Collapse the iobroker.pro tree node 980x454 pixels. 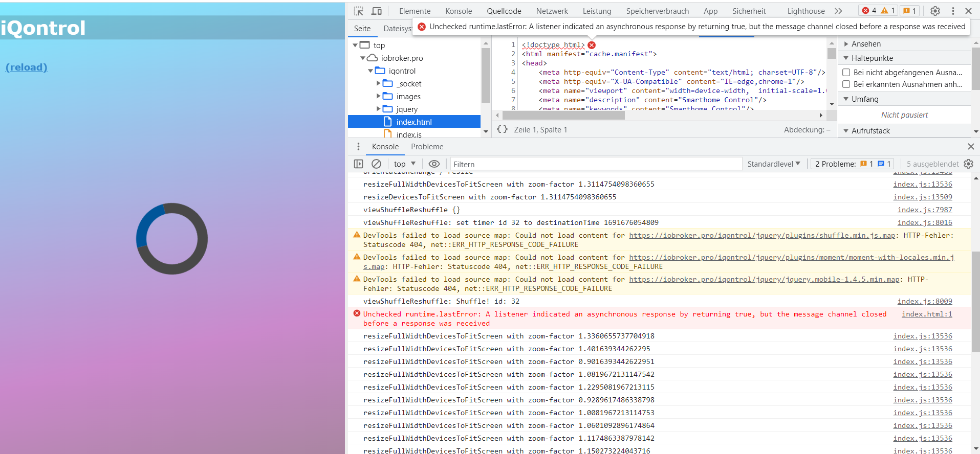click(363, 58)
